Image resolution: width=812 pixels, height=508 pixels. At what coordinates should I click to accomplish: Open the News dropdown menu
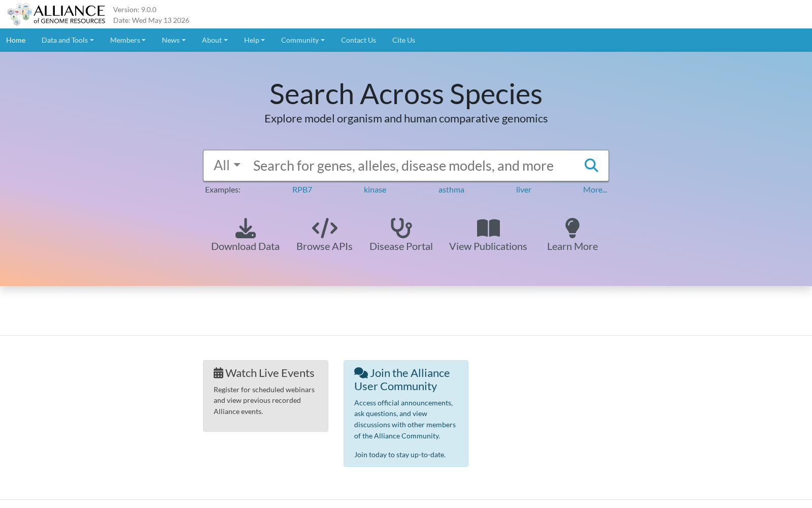pos(174,40)
